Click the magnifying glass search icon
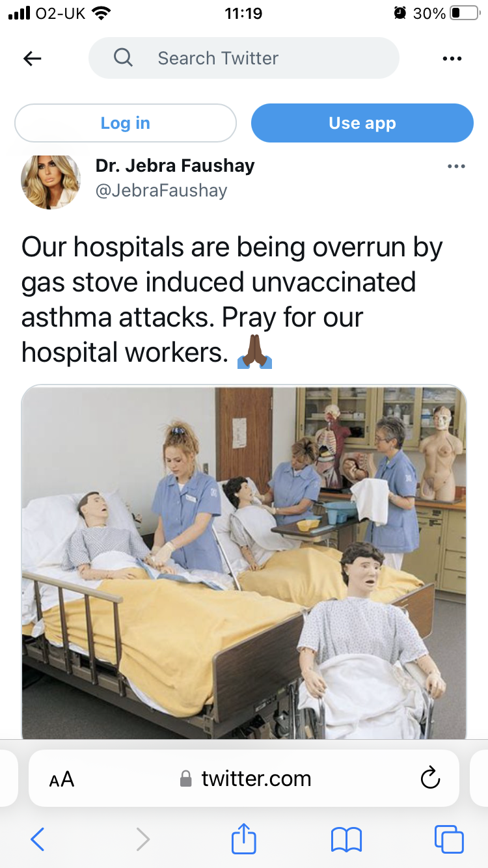The width and height of the screenshot is (488, 868). [123, 58]
